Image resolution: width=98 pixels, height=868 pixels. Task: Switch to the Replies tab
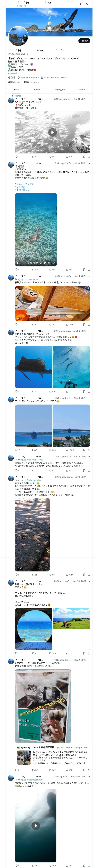tap(36, 90)
